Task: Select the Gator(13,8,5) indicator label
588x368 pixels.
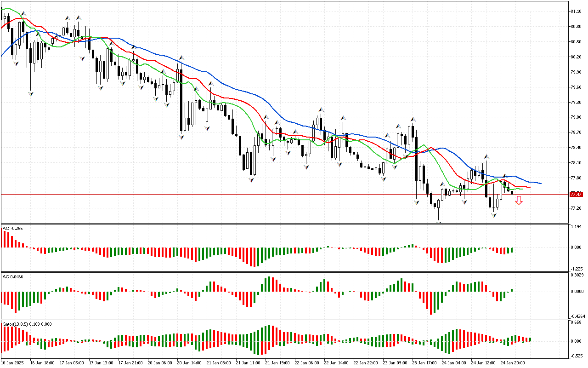Action: (x=27, y=324)
